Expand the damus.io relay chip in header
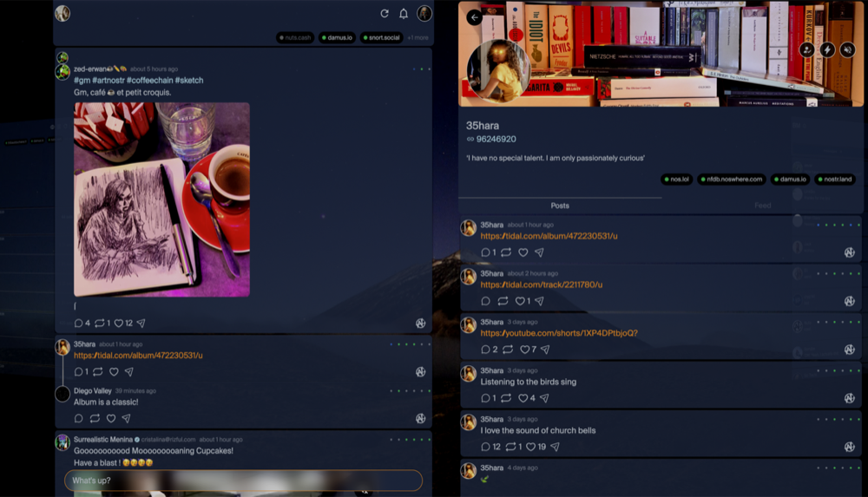Viewport: 868px width, 497px height. point(337,38)
